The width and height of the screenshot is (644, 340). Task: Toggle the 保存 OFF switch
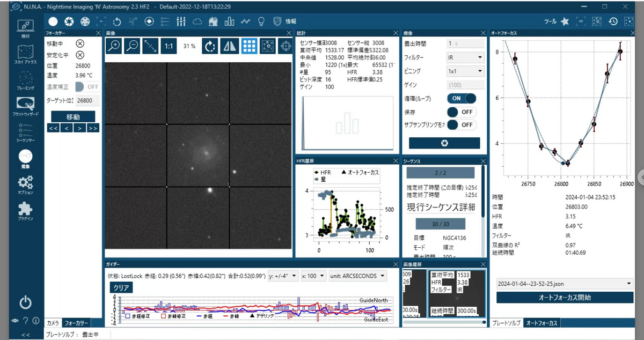tap(462, 112)
